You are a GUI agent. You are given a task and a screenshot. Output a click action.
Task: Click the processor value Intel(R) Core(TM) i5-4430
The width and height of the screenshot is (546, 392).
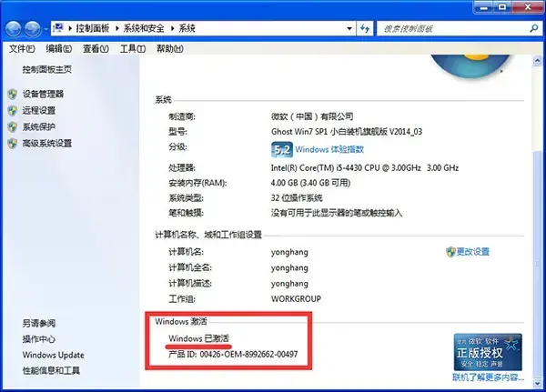(x=365, y=168)
